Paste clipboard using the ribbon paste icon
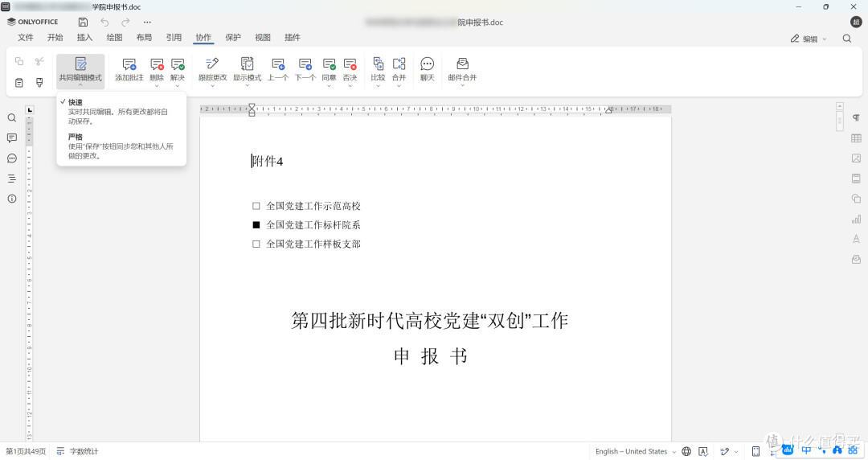This screenshot has width=868, height=460. coord(18,83)
